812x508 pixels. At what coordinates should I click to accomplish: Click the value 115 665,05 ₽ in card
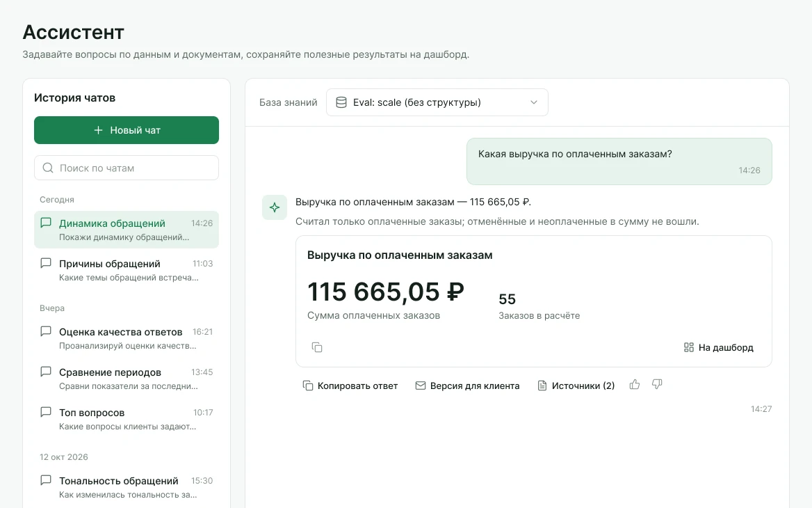386,292
